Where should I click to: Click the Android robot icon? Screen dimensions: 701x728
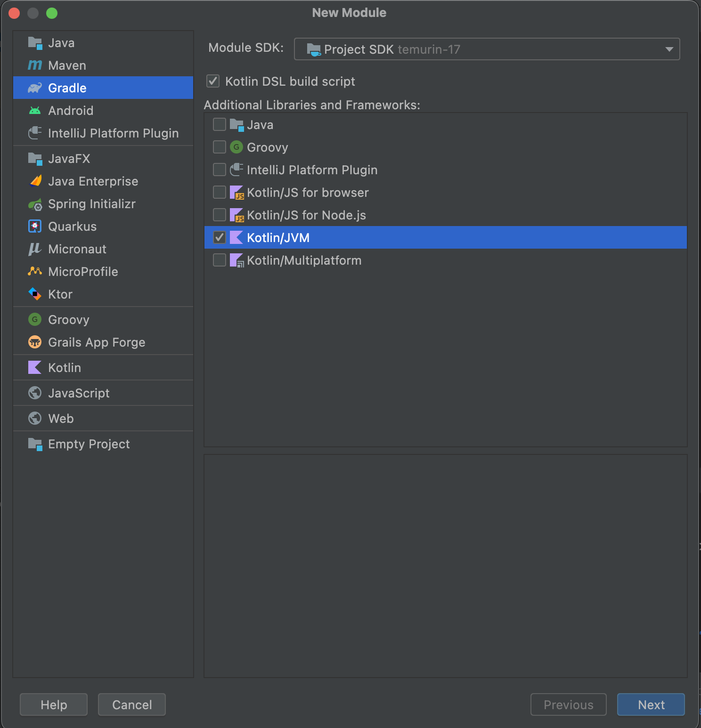(35, 111)
